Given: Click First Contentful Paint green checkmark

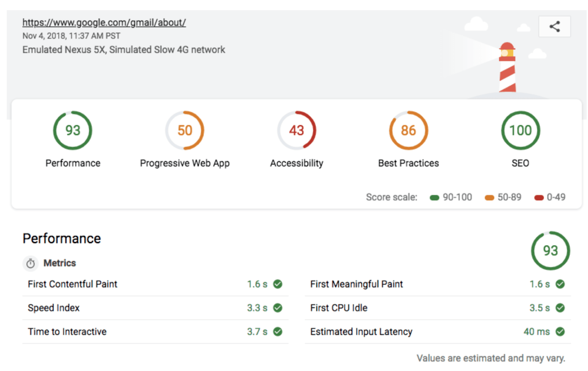Looking at the screenshot, I should tap(278, 284).
